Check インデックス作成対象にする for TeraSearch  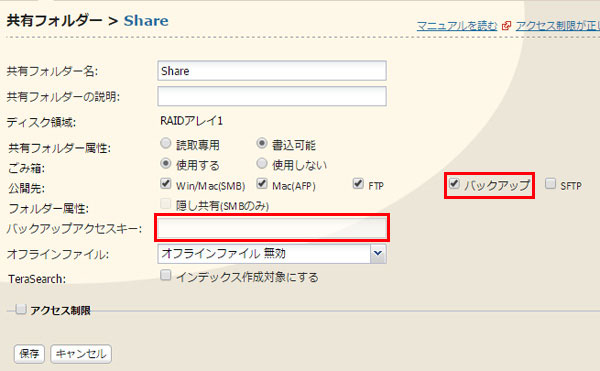coord(165,275)
